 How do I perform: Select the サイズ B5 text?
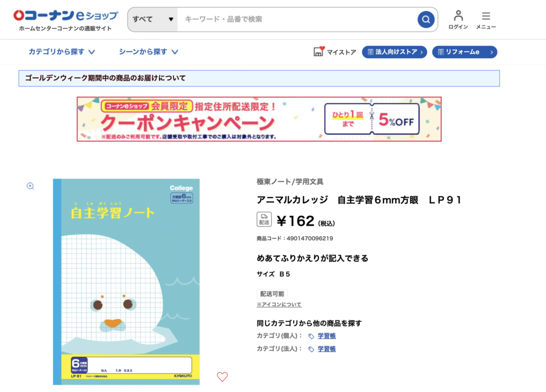point(274,274)
